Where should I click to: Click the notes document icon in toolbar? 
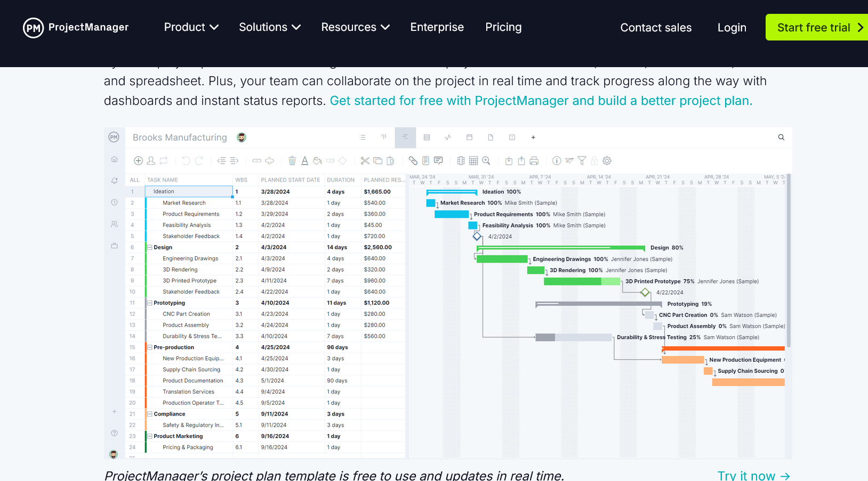[x=425, y=161]
